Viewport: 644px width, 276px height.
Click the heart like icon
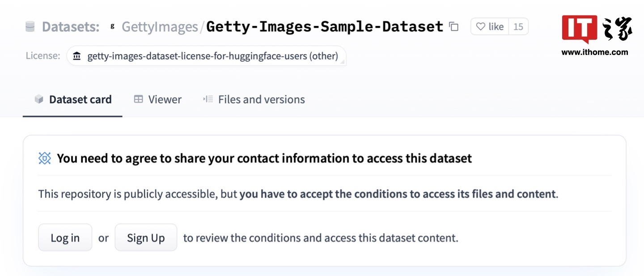coord(480,27)
